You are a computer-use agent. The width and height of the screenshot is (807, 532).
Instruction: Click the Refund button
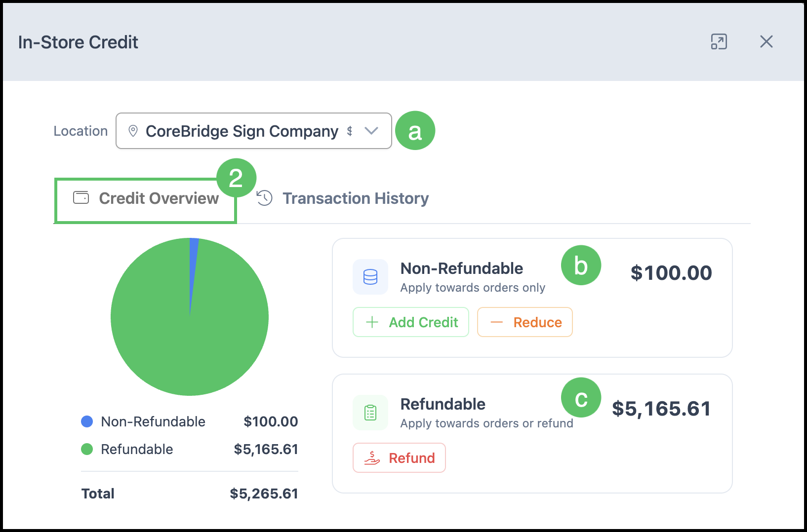[x=399, y=458]
